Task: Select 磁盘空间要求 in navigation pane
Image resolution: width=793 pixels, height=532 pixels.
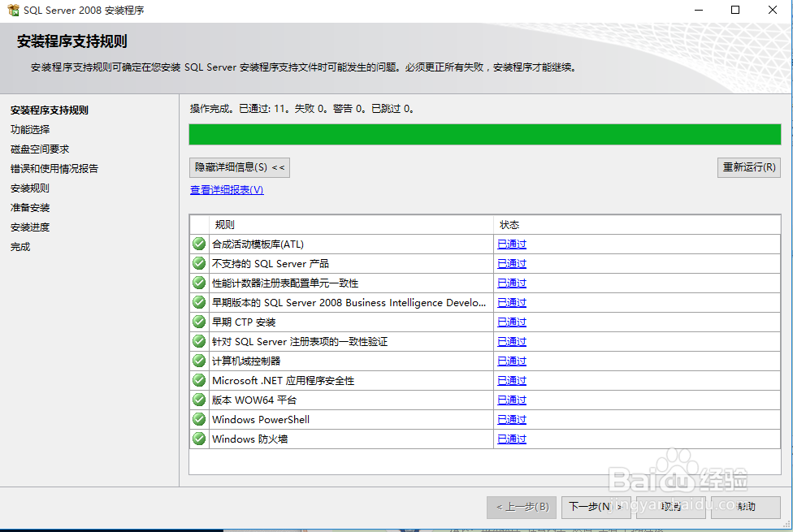Action: pos(39,149)
